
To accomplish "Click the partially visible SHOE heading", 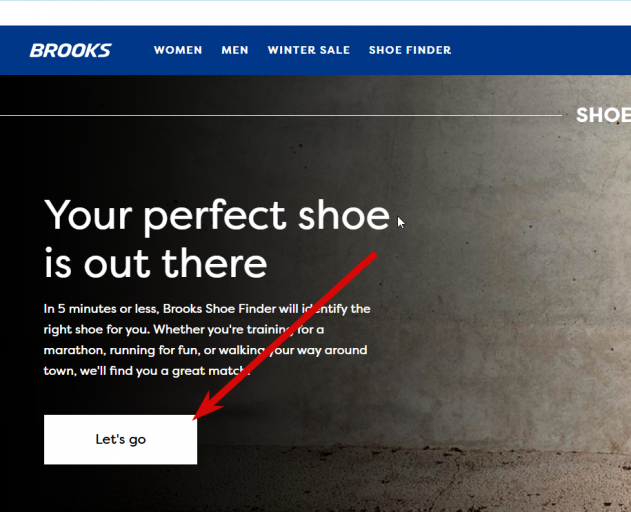I will pyautogui.click(x=603, y=115).
